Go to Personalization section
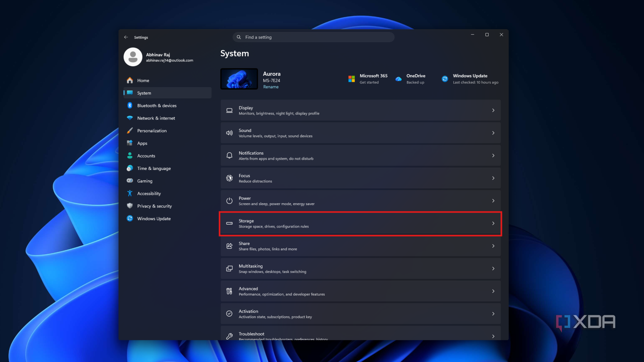 point(168,131)
